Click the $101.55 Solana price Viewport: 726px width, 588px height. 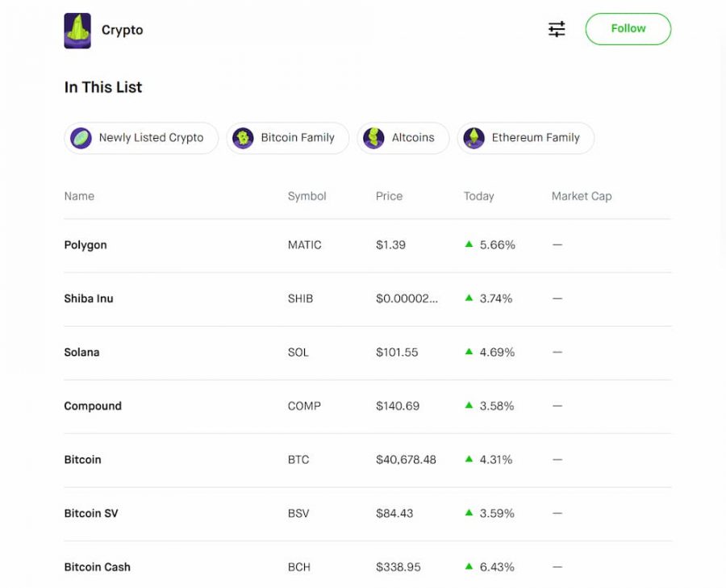point(397,352)
